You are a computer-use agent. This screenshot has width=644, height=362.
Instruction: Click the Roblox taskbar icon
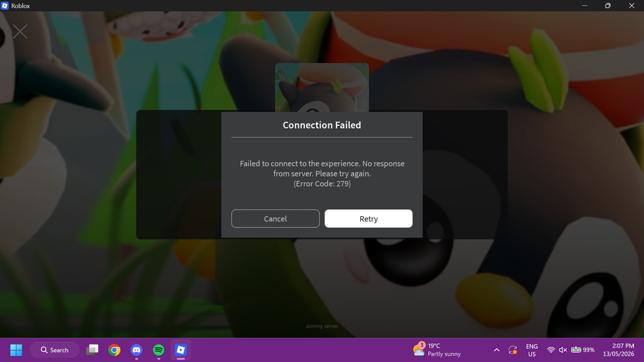(180, 350)
